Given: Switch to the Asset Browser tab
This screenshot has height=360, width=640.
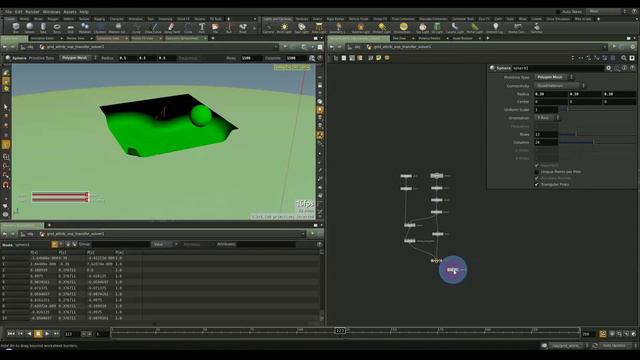Looking at the screenshot, I should (462, 38).
